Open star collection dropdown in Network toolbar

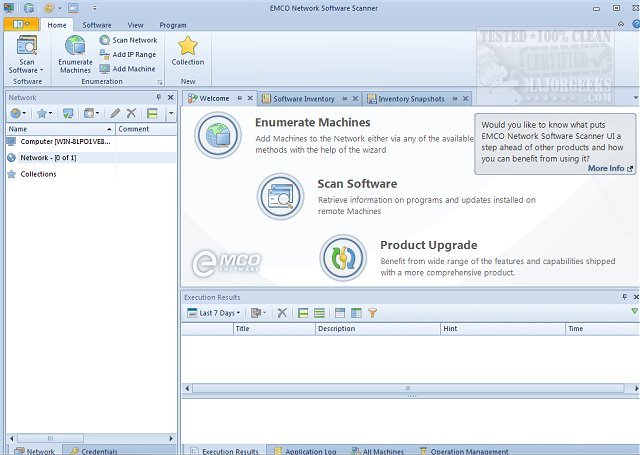(x=44, y=113)
